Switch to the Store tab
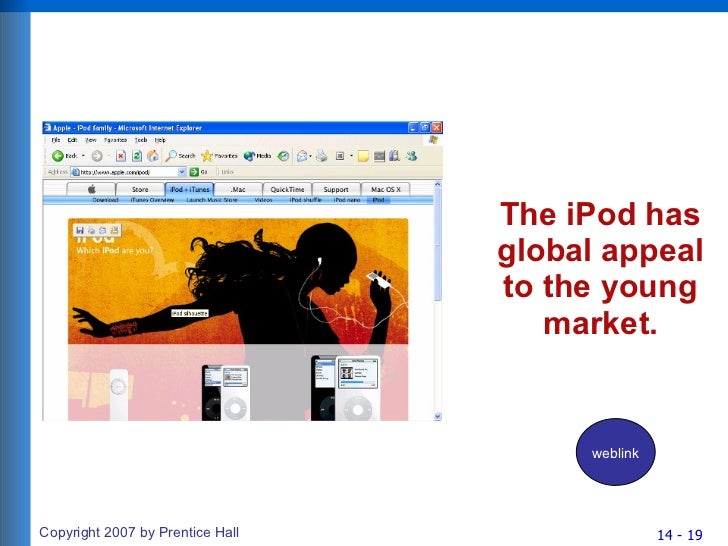The width and height of the screenshot is (728, 546). [x=140, y=189]
